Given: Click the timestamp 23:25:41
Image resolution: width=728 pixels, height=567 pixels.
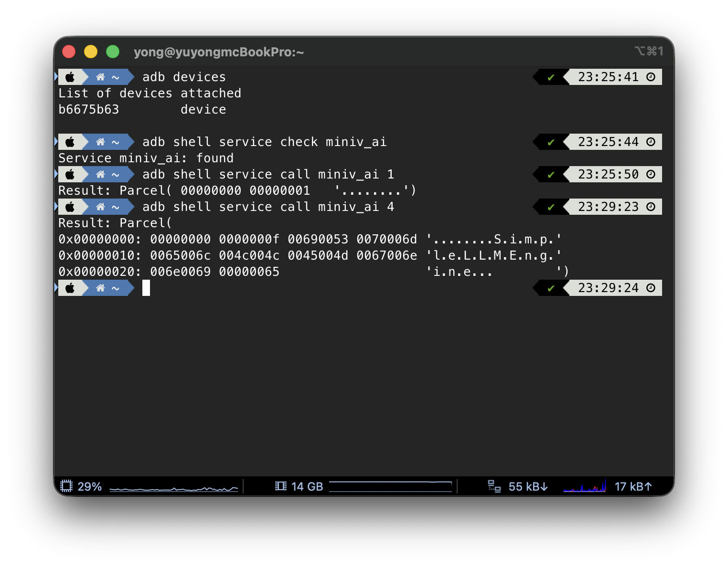Looking at the screenshot, I should coord(608,77).
